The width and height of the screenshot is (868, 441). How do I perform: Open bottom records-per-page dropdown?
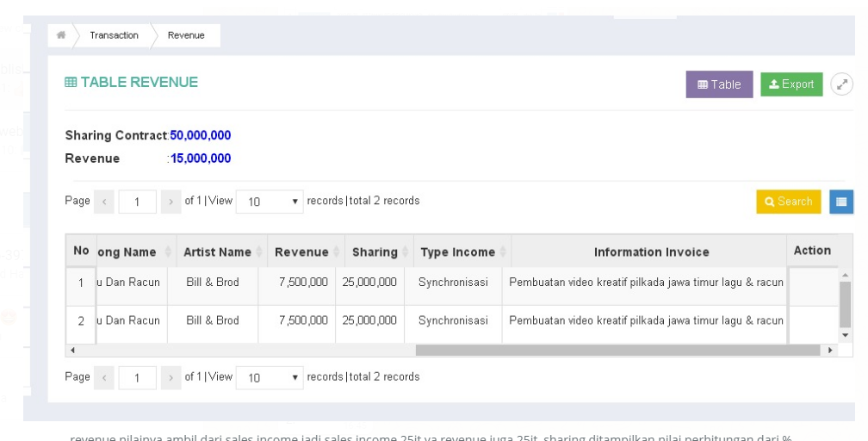tap(270, 377)
